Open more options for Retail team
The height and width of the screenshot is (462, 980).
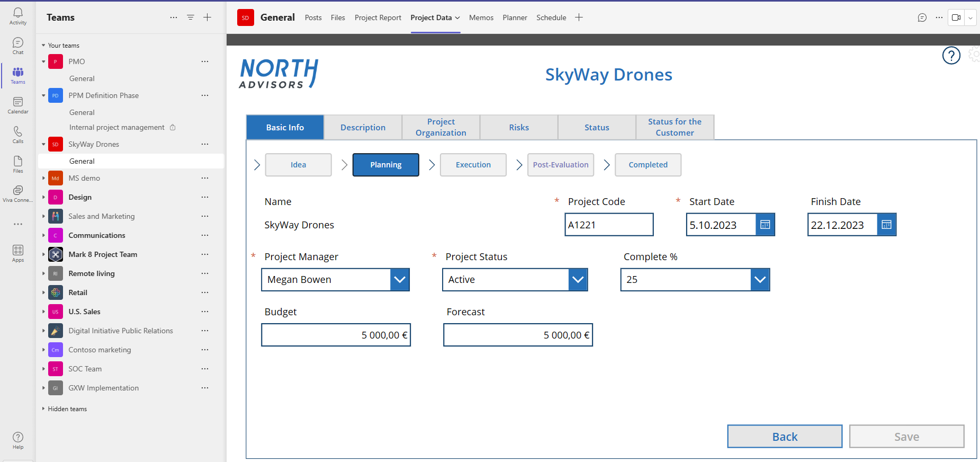coord(205,292)
